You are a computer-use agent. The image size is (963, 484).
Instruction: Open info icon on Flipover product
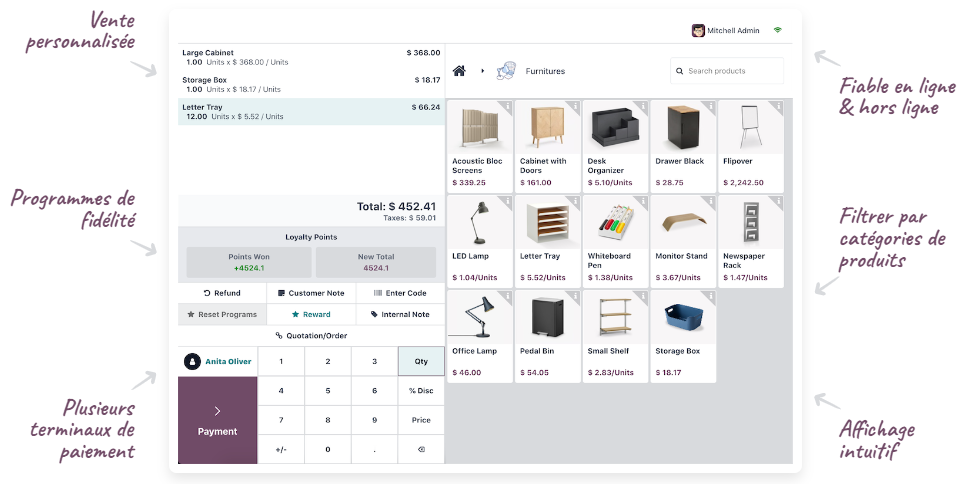pyautogui.click(x=778, y=105)
